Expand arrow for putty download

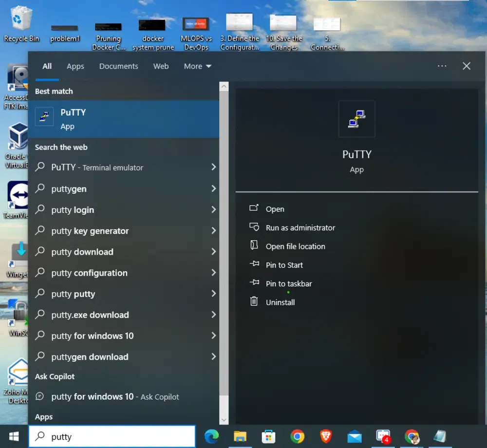(x=213, y=251)
